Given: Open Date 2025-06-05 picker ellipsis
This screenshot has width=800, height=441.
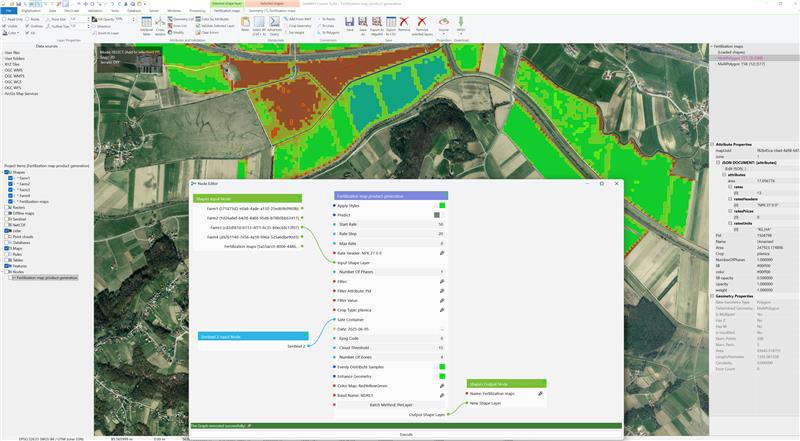Looking at the screenshot, I should click(442, 329).
